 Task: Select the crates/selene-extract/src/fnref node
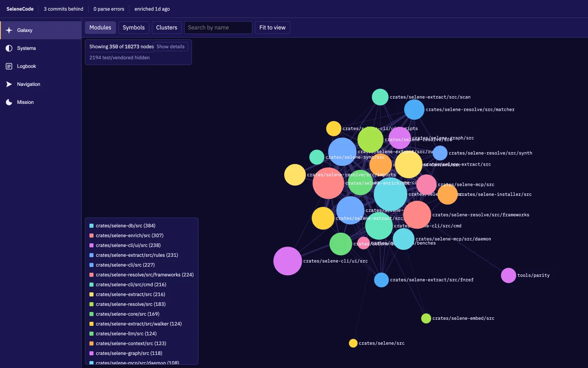tap(381, 280)
